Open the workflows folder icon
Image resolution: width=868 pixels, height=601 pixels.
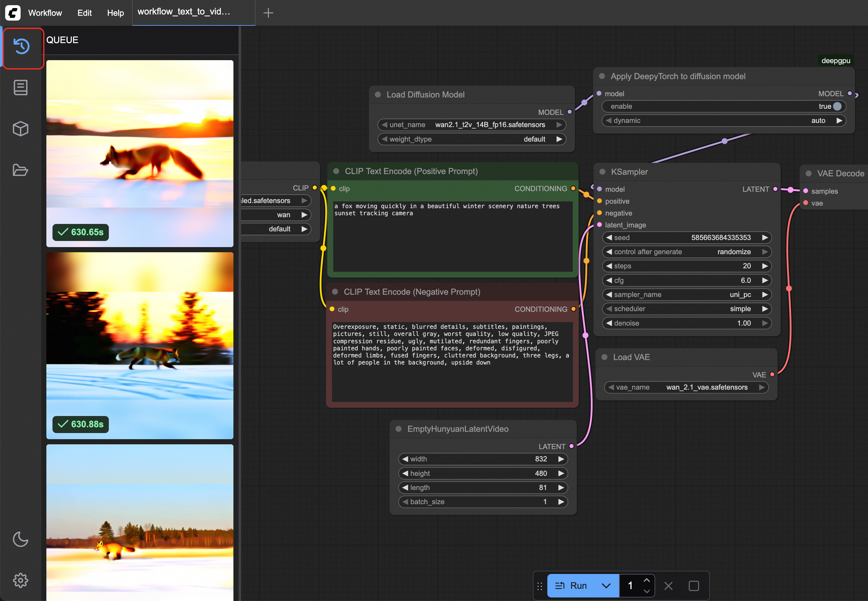[20, 170]
